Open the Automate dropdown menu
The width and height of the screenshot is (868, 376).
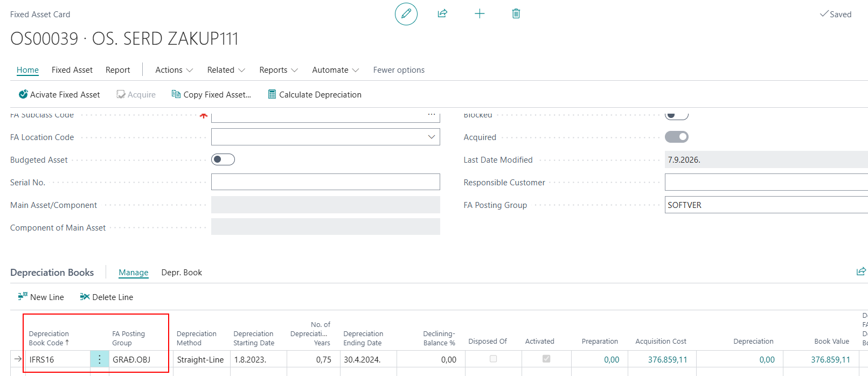[336, 70]
